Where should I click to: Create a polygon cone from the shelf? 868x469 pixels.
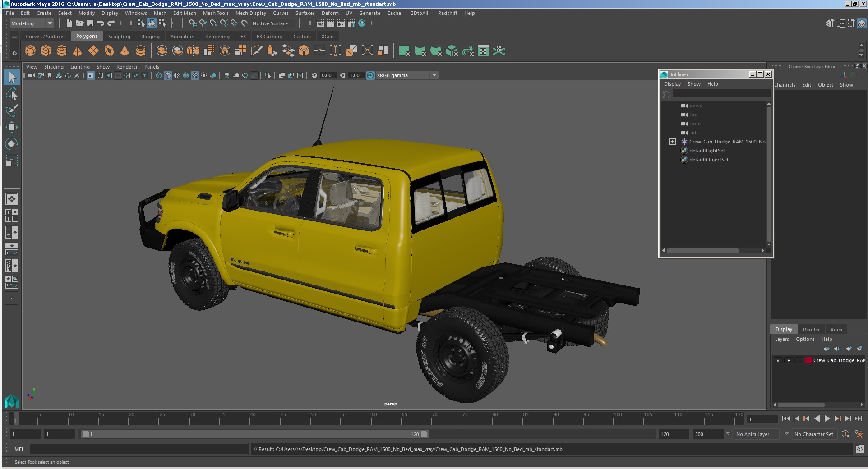(x=78, y=51)
